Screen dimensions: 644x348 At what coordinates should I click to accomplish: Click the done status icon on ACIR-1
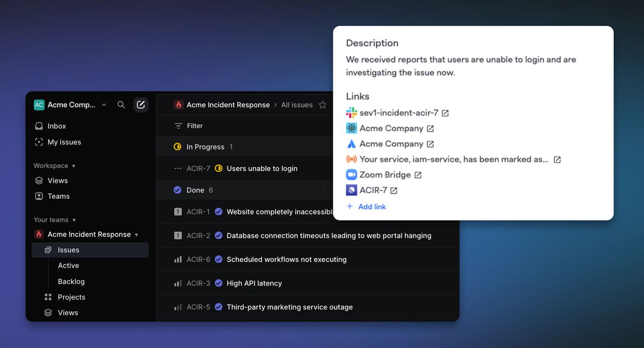point(218,212)
